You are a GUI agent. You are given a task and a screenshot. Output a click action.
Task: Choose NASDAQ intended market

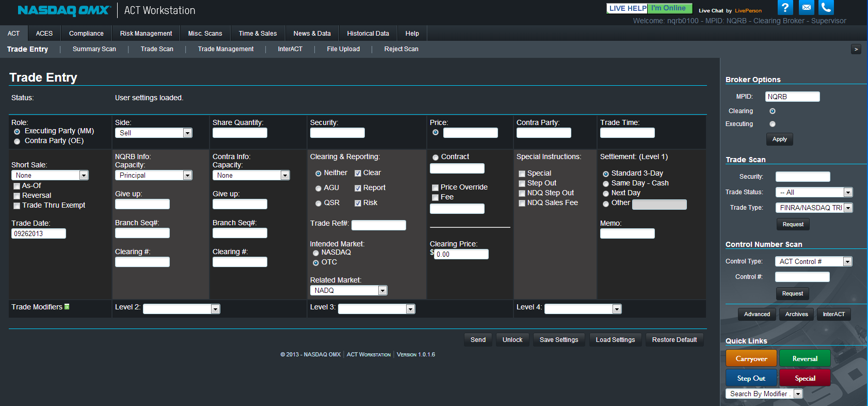point(316,253)
